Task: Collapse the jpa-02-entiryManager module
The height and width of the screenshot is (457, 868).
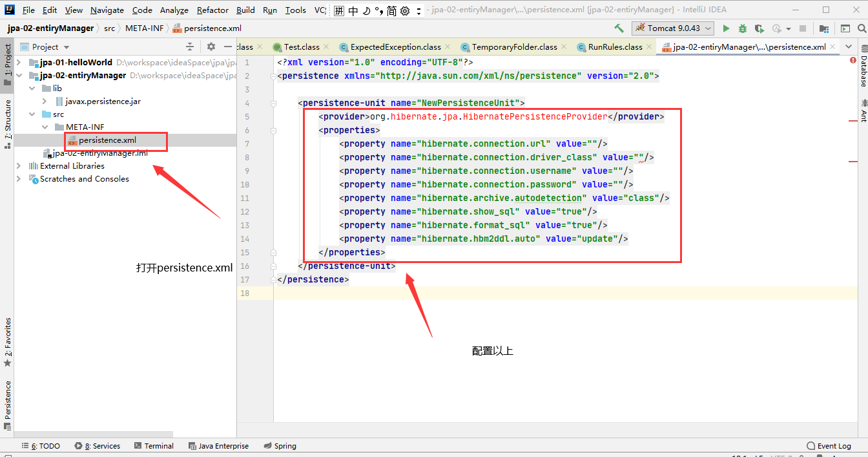Action: click(x=19, y=76)
